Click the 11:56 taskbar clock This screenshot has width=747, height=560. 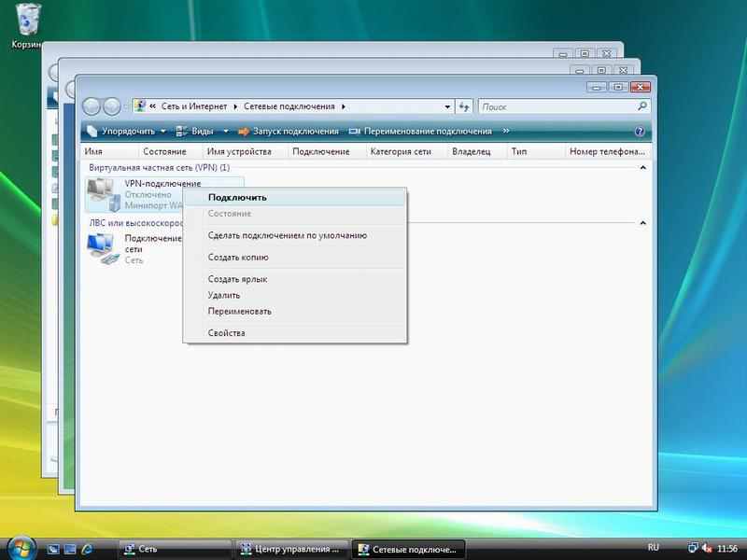pos(727,549)
